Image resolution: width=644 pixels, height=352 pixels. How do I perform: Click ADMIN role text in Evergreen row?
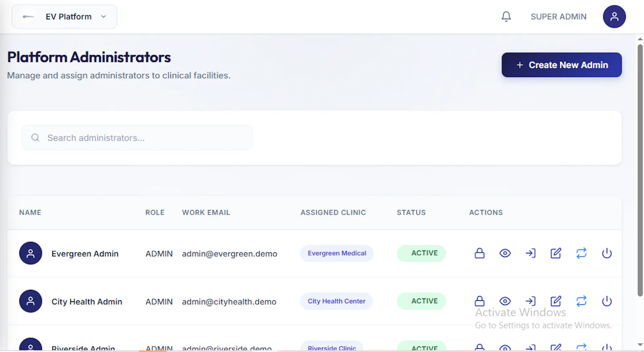(x=159, y=254)
